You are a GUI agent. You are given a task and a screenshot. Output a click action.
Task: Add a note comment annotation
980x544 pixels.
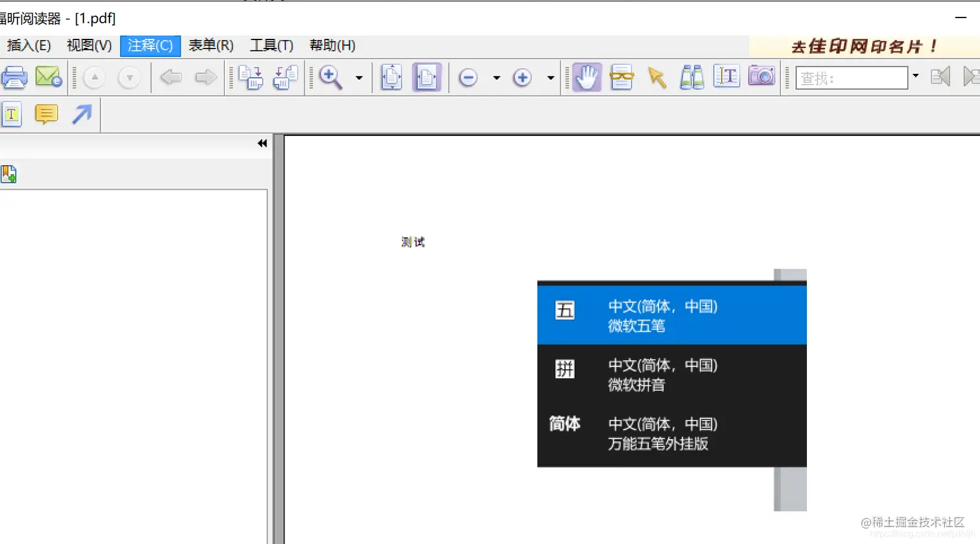coord(46,115)
